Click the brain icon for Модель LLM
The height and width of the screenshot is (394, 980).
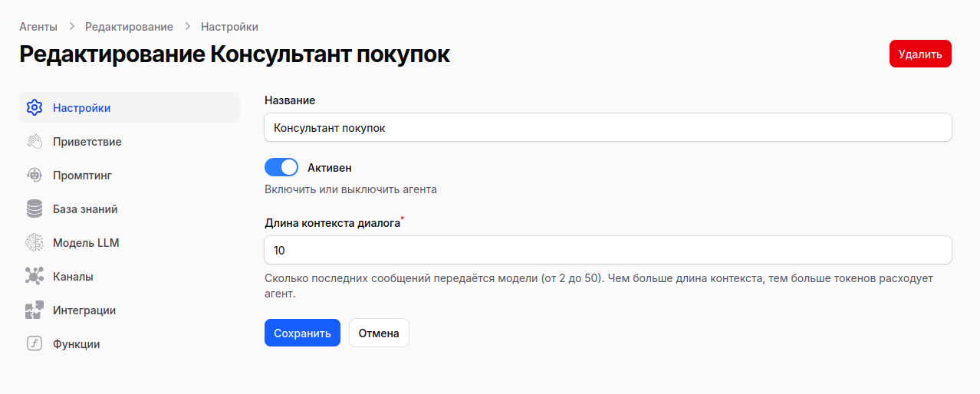34,243
